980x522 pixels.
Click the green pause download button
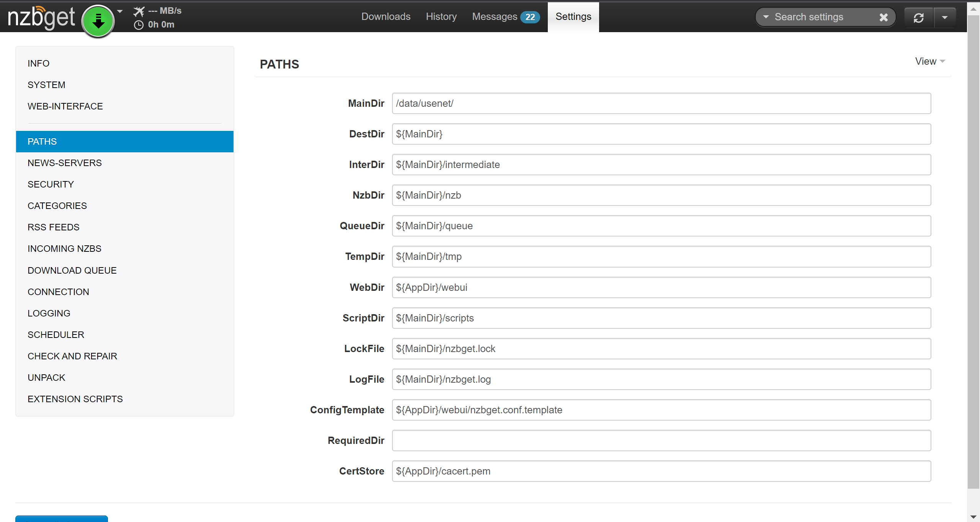98,21
